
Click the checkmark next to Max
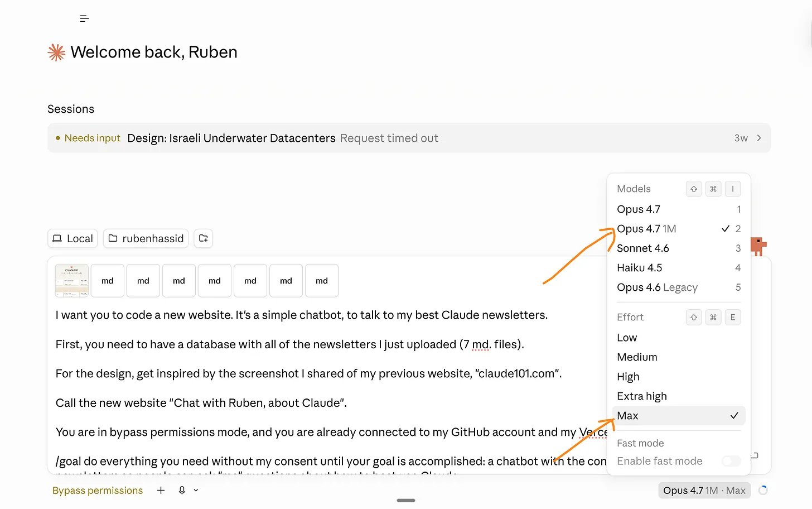pos(734,416)
